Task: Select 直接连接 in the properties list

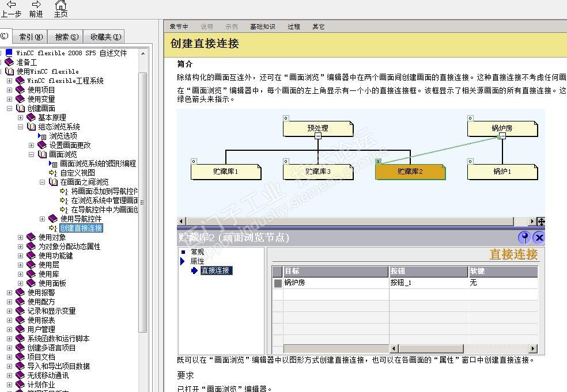Action: [x=216, y=270]
